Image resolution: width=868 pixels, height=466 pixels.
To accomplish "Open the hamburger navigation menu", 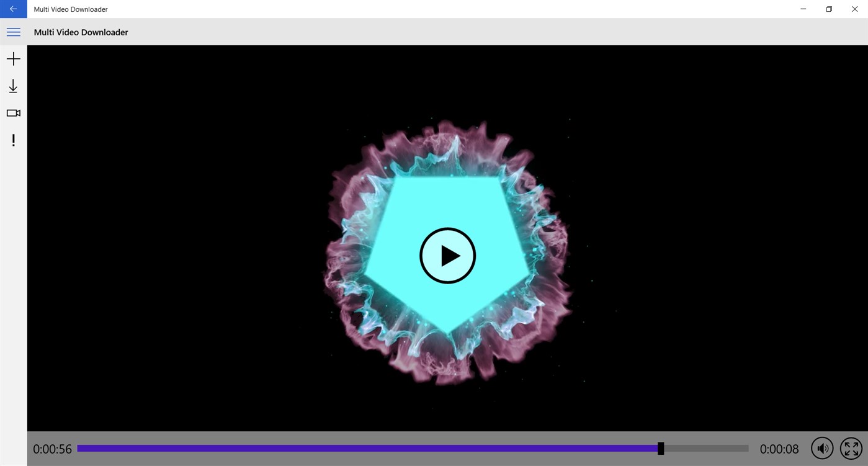I will [x=13, y=32].
